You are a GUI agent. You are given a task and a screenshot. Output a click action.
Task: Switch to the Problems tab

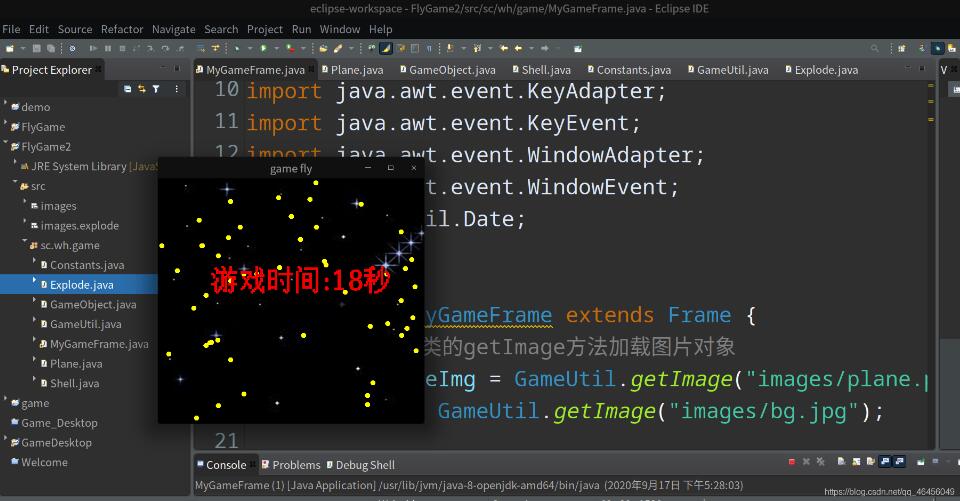tap(296, 465)
